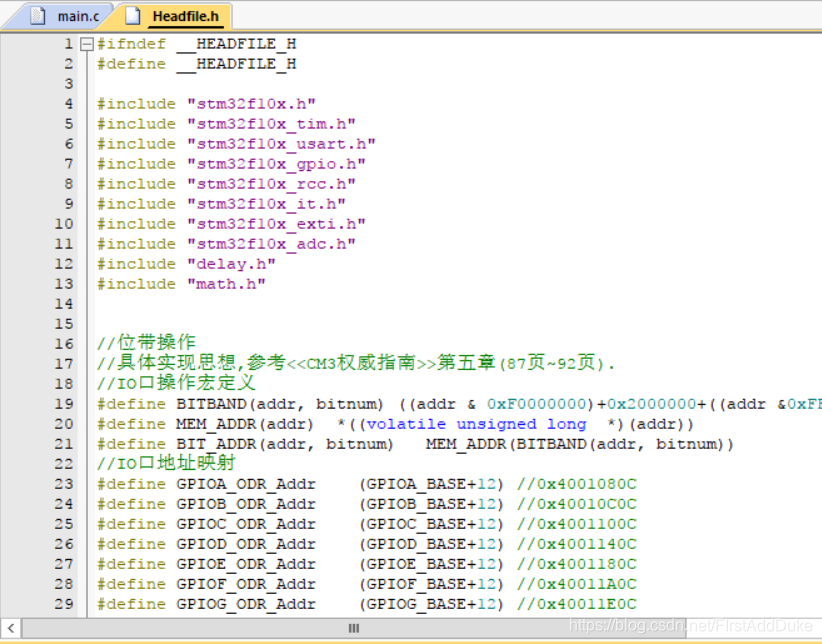
Task: Click GPIOB_ODR_Addr definition
Action: click(246, 504)
